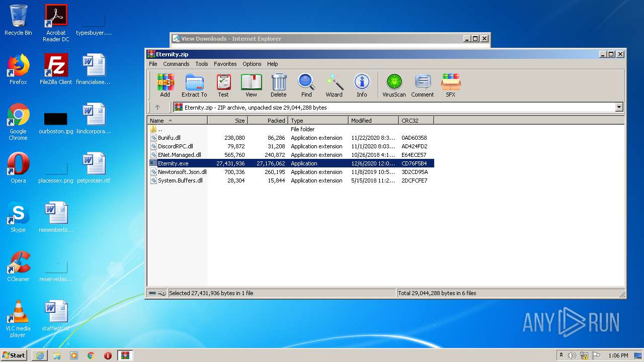644x362 pixels.
Task: Sort the list by the Modified column
Action: click(x=373, y=121)
